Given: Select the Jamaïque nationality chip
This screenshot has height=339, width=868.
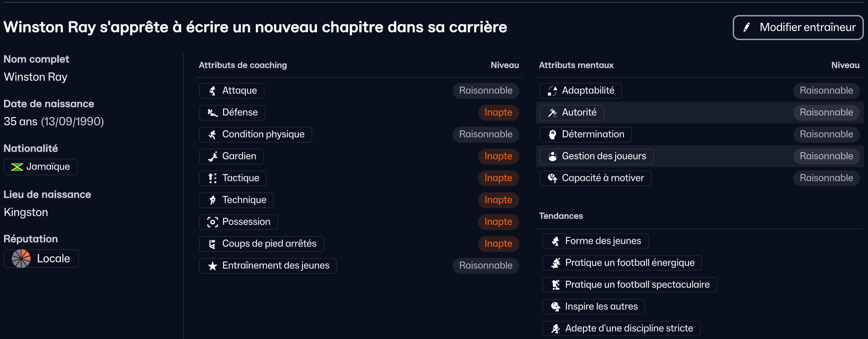Looking at the screenshot, I should tap(41, 167).
